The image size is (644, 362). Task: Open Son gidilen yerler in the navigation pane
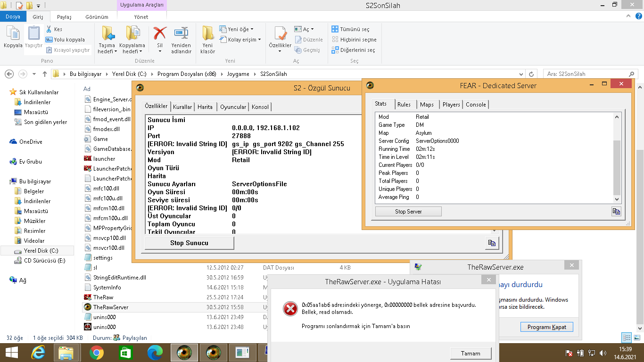tap(46, 122)
